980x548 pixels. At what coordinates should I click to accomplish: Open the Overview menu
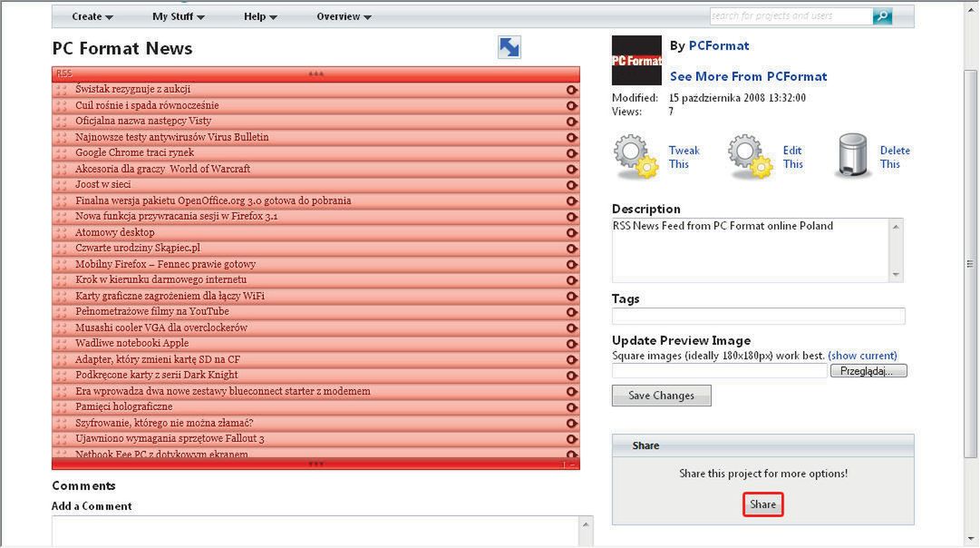coord(344,17)
